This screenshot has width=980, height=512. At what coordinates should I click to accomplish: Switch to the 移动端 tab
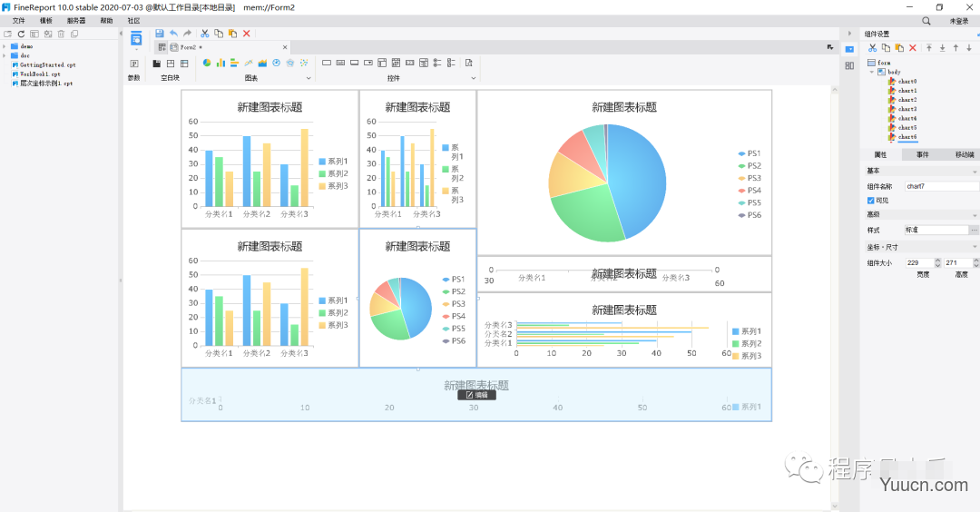pos(964,154)
